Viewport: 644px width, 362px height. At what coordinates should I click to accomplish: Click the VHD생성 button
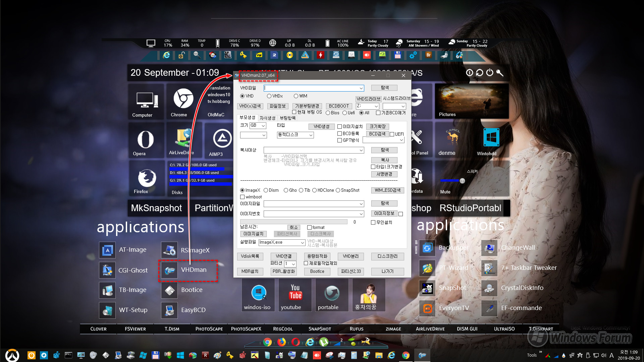[322, 127]
